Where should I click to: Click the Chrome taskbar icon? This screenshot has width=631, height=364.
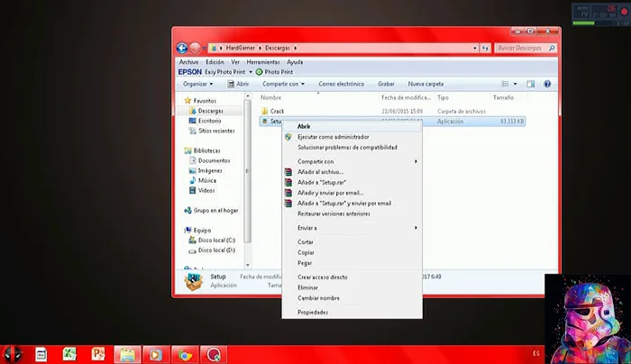[185, 355]
